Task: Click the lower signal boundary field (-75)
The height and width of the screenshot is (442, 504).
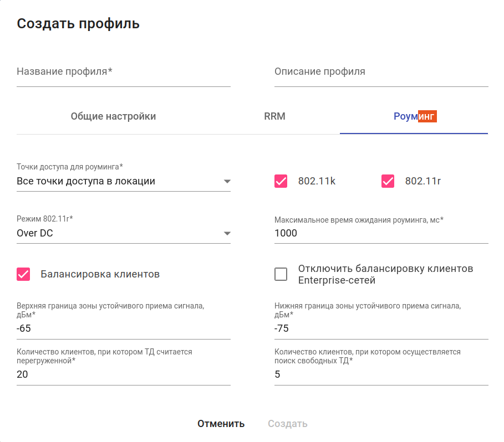Action: coord(381,329)
